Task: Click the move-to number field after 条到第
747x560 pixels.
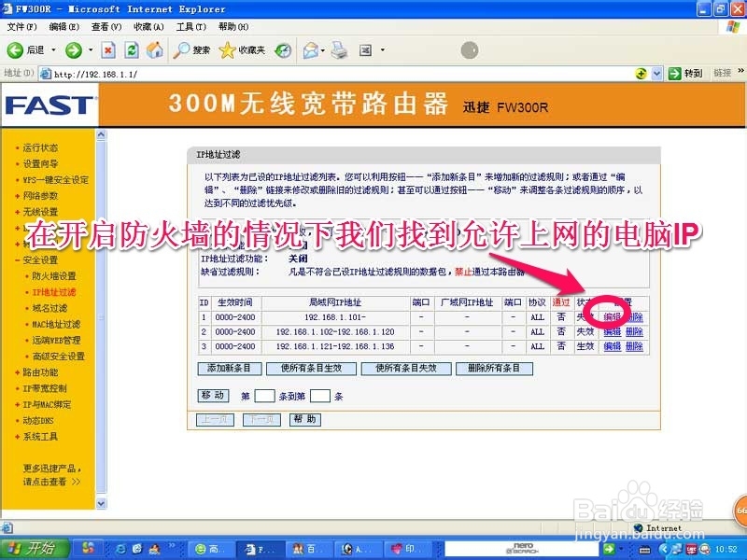Action: pos(320,396)
